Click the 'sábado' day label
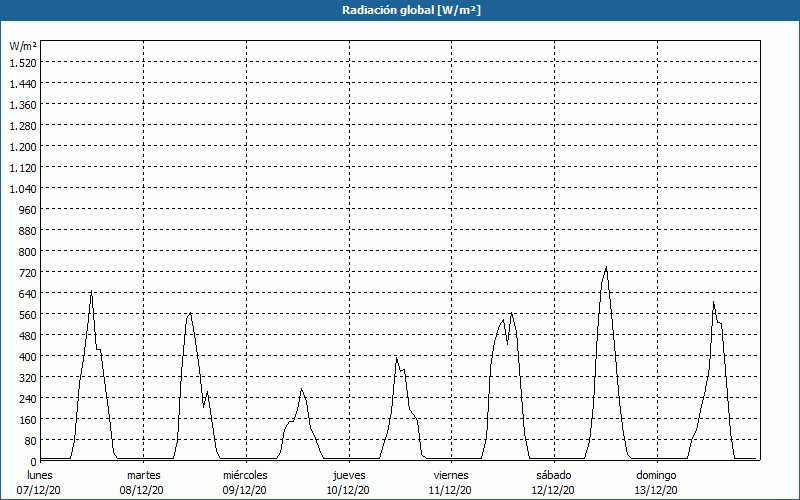 click(x=554, y=475)
